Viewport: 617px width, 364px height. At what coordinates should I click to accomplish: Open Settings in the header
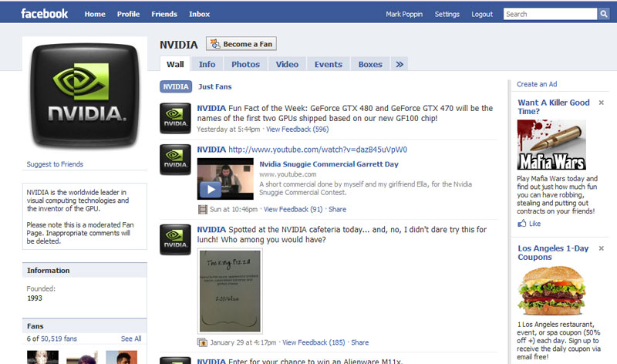coord(447,14)
